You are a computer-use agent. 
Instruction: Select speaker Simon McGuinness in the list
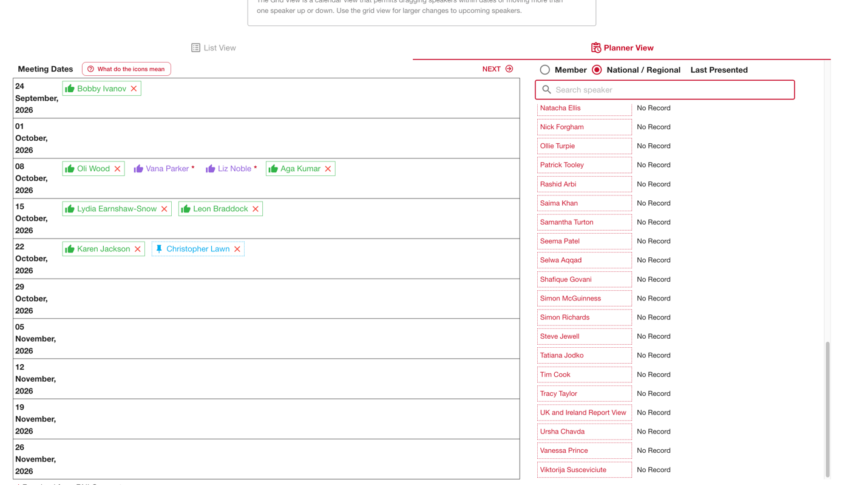point(584,298)
